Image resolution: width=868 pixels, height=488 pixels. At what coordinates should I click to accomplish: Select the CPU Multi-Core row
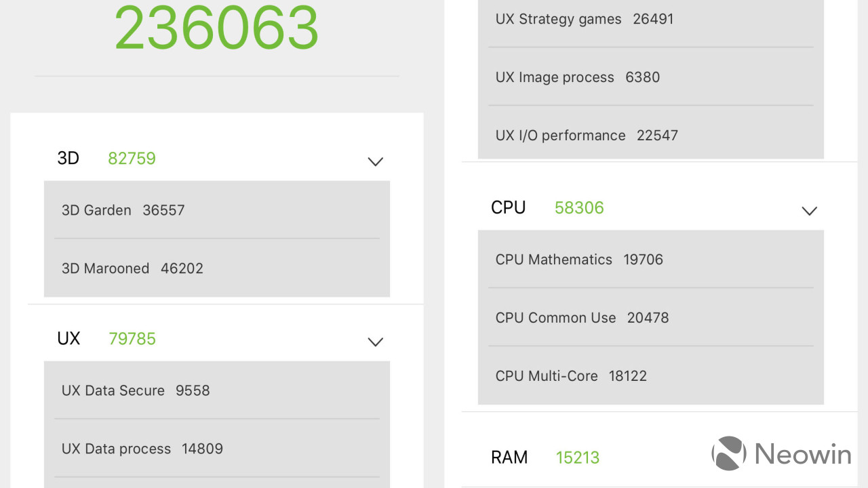point(650,376)
